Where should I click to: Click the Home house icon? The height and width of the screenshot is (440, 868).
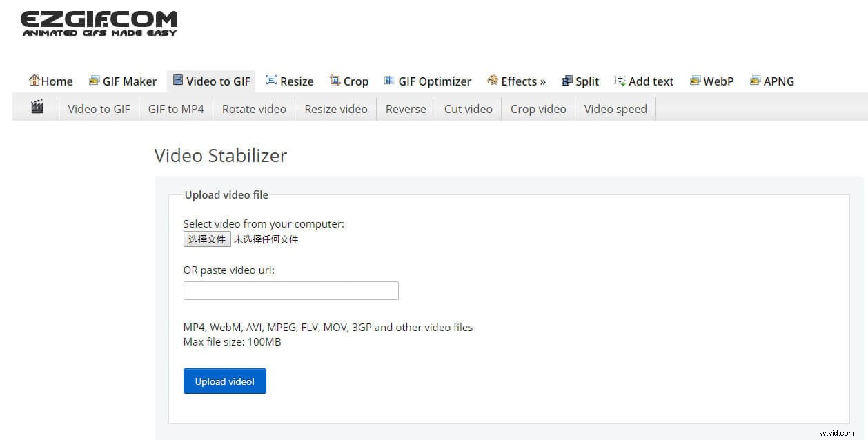click(34, 80)
